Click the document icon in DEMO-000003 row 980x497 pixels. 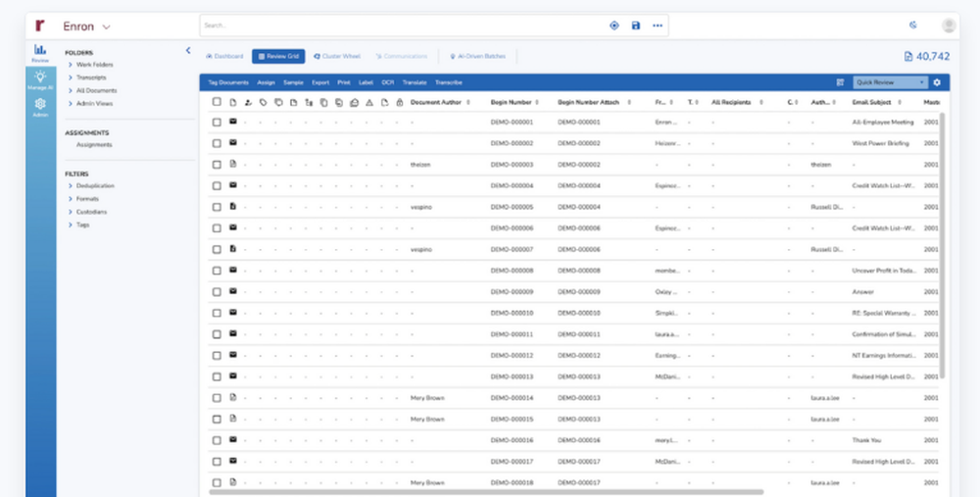[x=233, y=164]
